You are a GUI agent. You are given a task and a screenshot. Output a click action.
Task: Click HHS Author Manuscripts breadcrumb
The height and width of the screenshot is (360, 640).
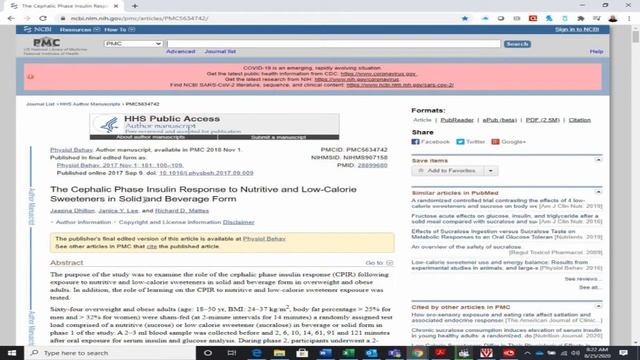point(90,104)
